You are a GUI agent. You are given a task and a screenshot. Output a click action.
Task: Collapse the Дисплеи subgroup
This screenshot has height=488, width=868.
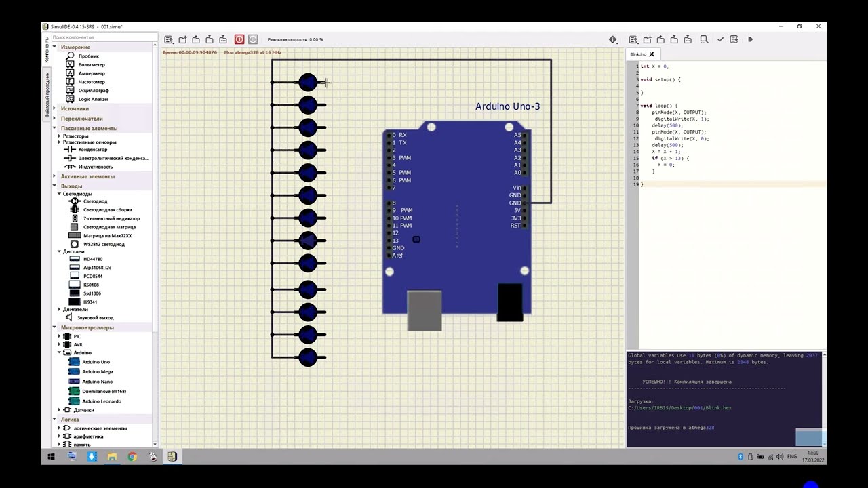(x=59, y=251)
